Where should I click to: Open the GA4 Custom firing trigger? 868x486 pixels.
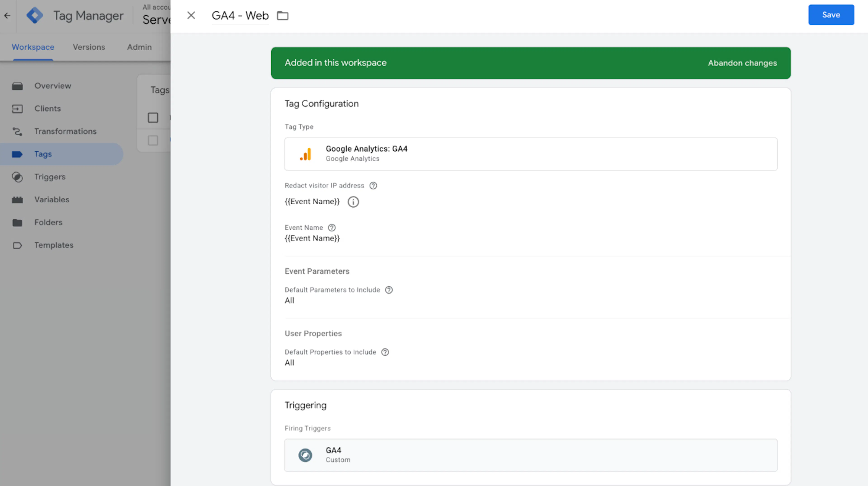531,455
